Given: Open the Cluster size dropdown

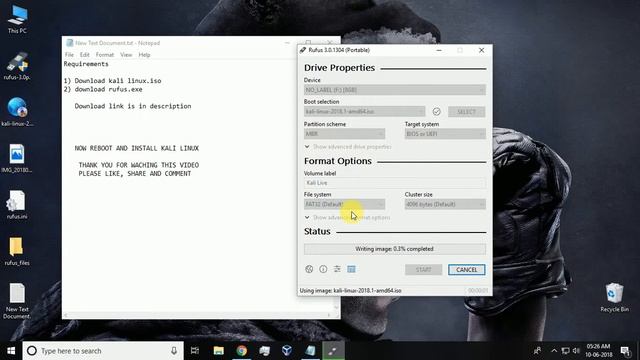Looking at the screenshot, I should click(445, 204).
